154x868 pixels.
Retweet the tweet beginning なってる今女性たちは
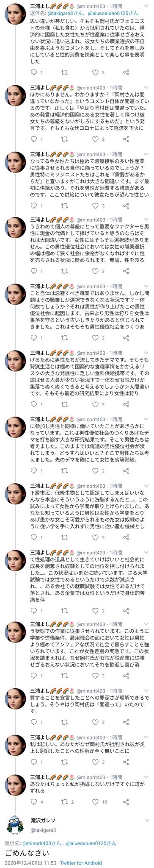point(64,204)
